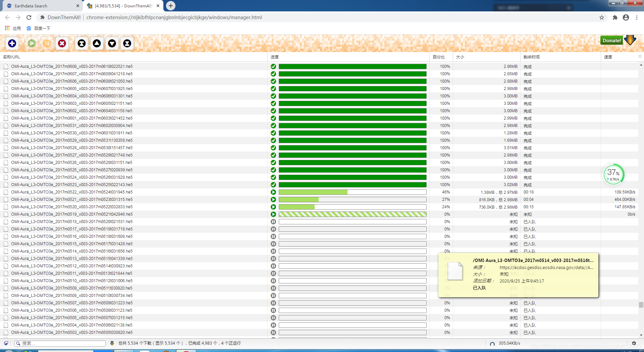Viewport: 644px width, 352px height.
Task: Click the vertical scrollbar thumb
Action: click(x=641, y=305)
